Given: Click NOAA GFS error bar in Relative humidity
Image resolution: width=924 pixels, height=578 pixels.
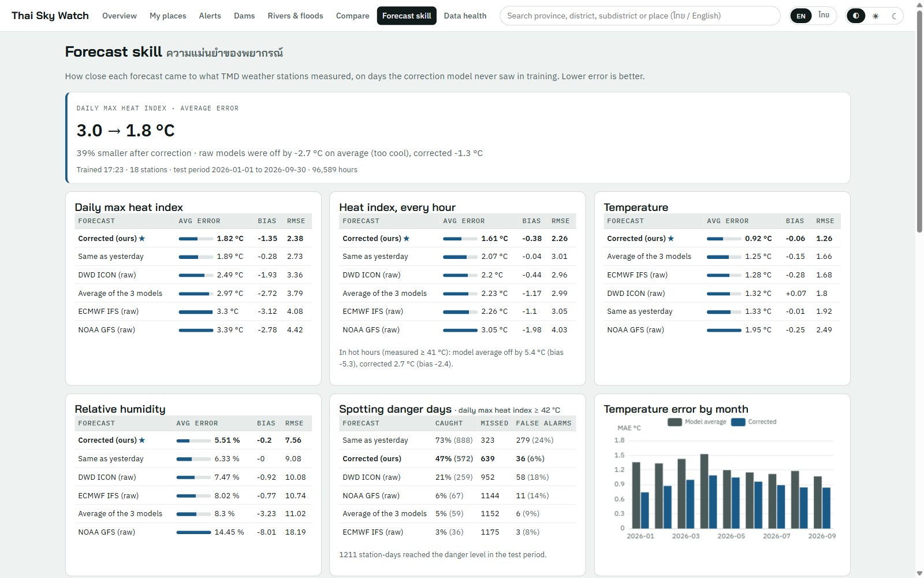Looking at the screenshot, I should click(193, 532).
